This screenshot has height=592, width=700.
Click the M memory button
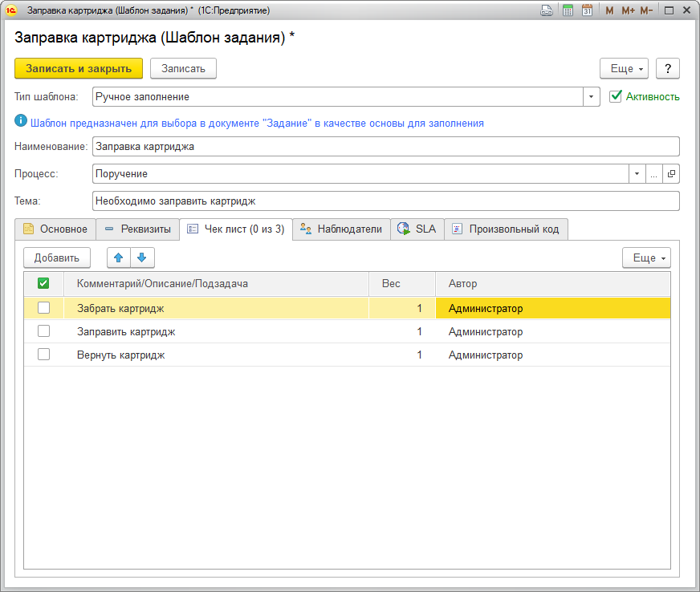609,10
